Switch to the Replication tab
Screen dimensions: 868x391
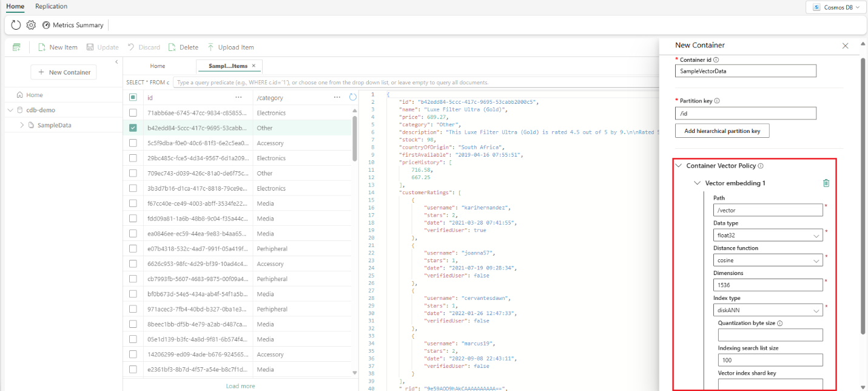(52, 6)
